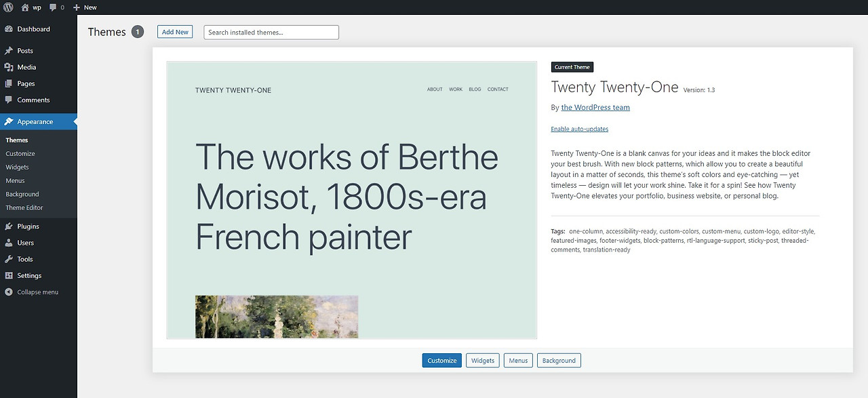
Task: Click the Posts pushpin icon
Action: click(x=9, y=51)
